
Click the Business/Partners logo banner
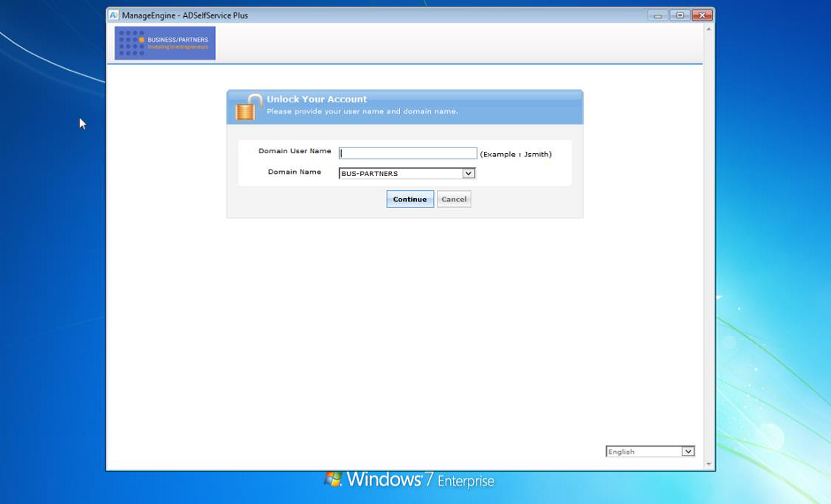pos(165,43)
